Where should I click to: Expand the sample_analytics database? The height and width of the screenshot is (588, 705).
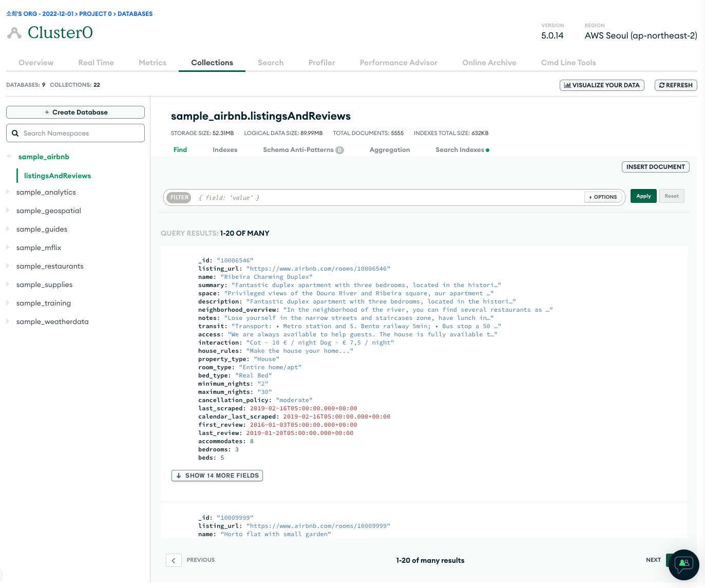(8, 192)
